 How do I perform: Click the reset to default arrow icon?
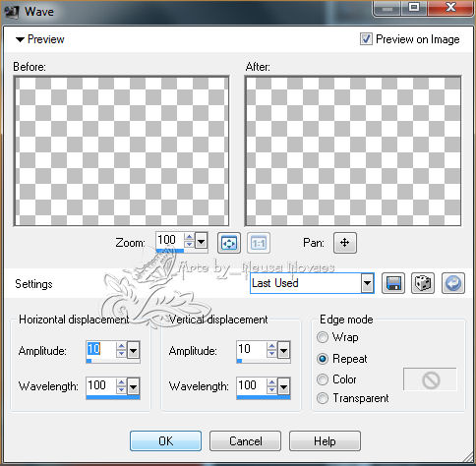click(453, 283)
